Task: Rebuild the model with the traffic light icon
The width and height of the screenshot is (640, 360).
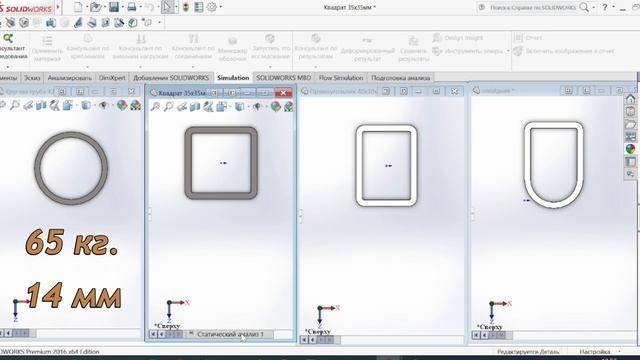Action: pyautogui.click(x=186, y=7)
